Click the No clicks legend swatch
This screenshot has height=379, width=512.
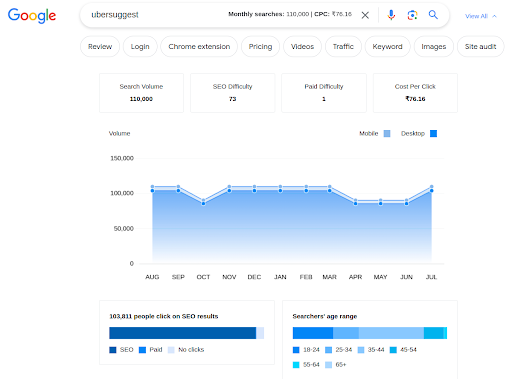[171, 350]
